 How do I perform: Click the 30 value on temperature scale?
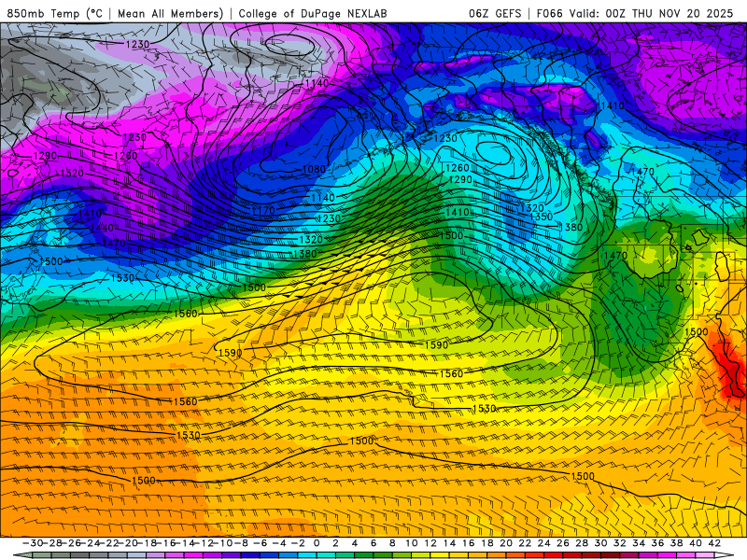[x=600, y=543]
